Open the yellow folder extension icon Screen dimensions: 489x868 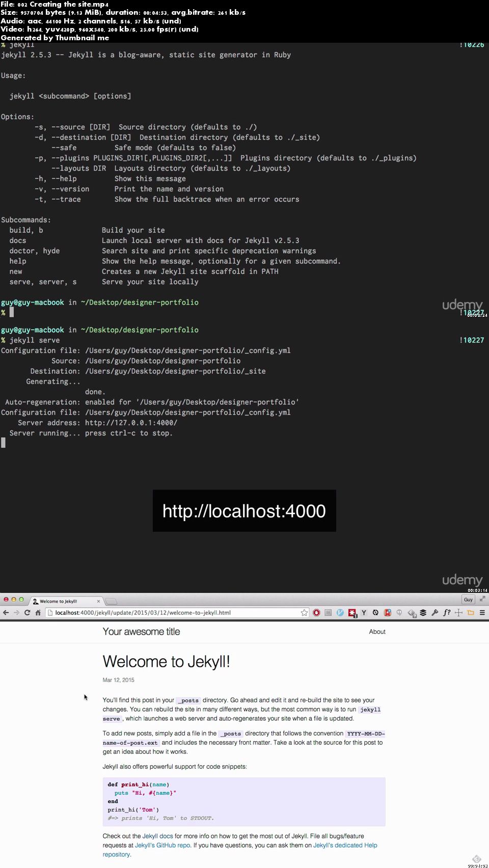[x=471, y=613]
